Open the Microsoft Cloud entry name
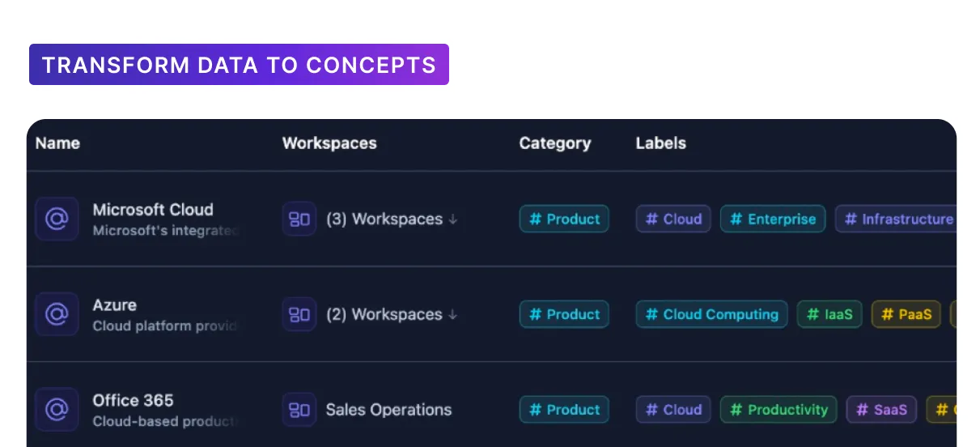Viewport: 980px width, 447px height. (x=153, y=210)
